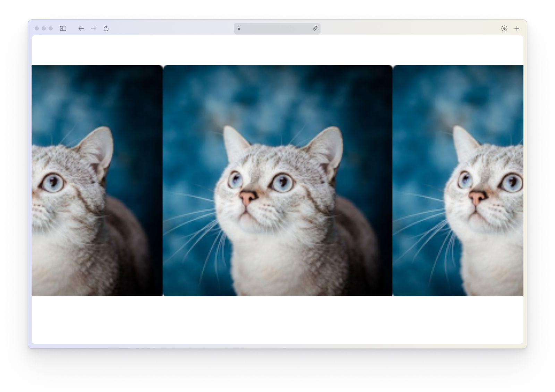Click the padlock security icon in address bar

pos(239,29)
